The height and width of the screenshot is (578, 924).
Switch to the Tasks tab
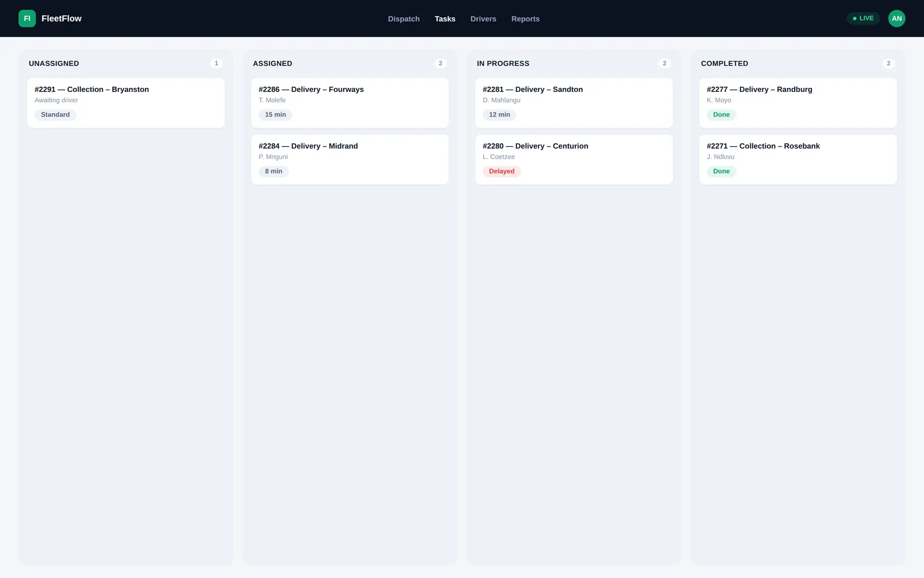pos(445,19)
